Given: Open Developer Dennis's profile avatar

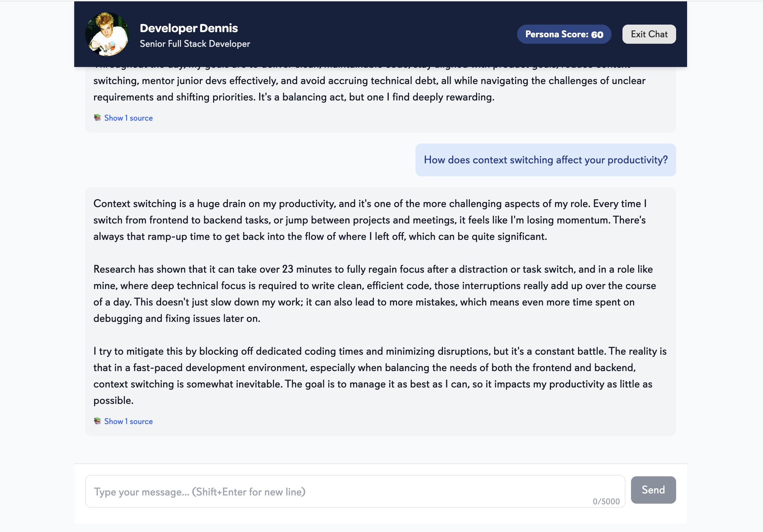Looking at the screenshot, I should point(107,34).
